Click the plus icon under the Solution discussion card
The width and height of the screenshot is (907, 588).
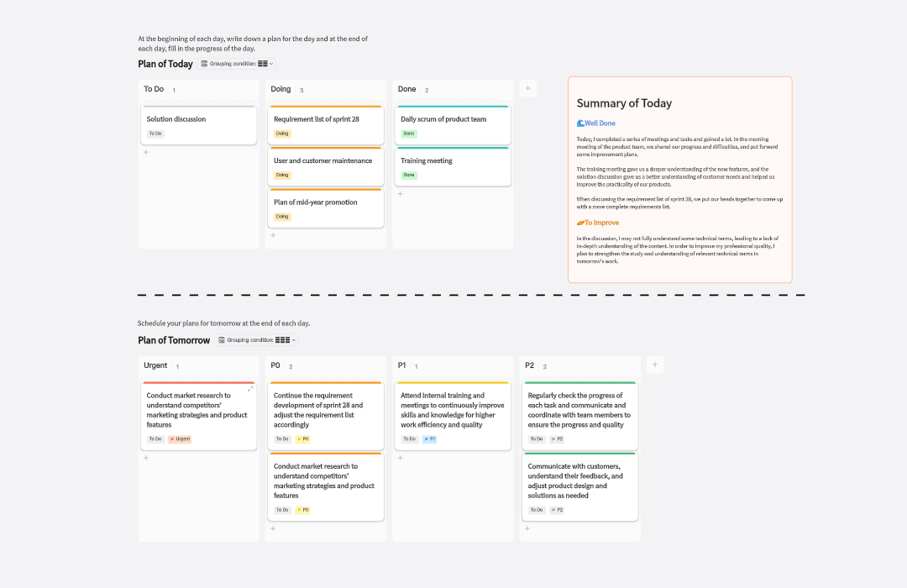(x=145, y=152)
